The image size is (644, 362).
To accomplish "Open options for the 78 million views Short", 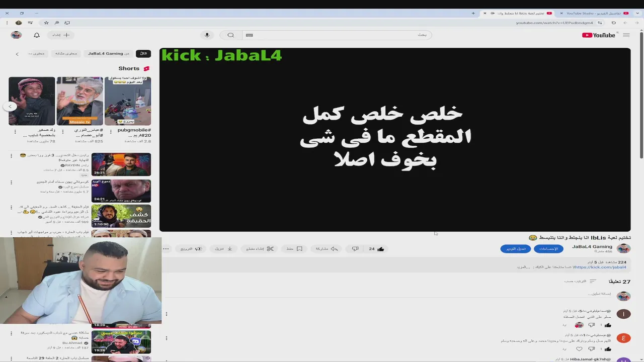I will (15, 132).
